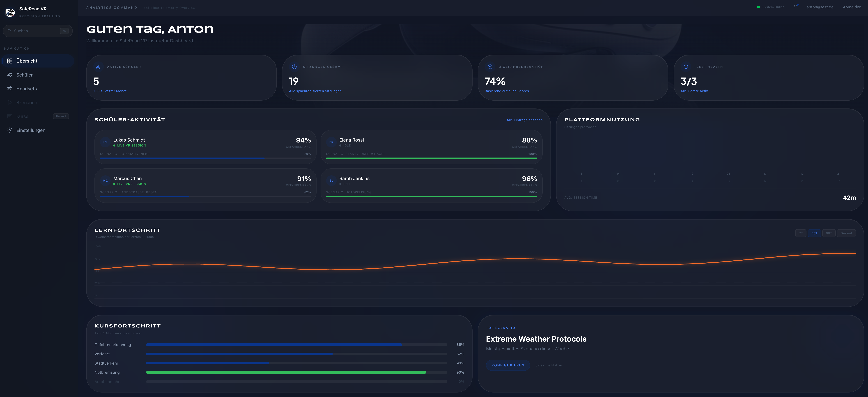Screen dimensions: 868x397
Task: Click Lukas Schmidt's Autobahn Nebel progress bar
Action: coord(205,158)
